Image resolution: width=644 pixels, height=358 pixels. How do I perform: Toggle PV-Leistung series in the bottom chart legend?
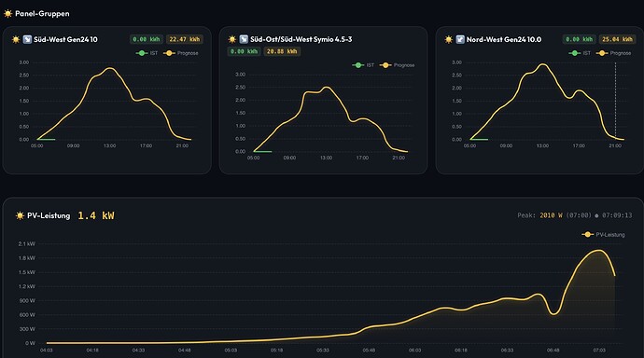coord(603,235)
